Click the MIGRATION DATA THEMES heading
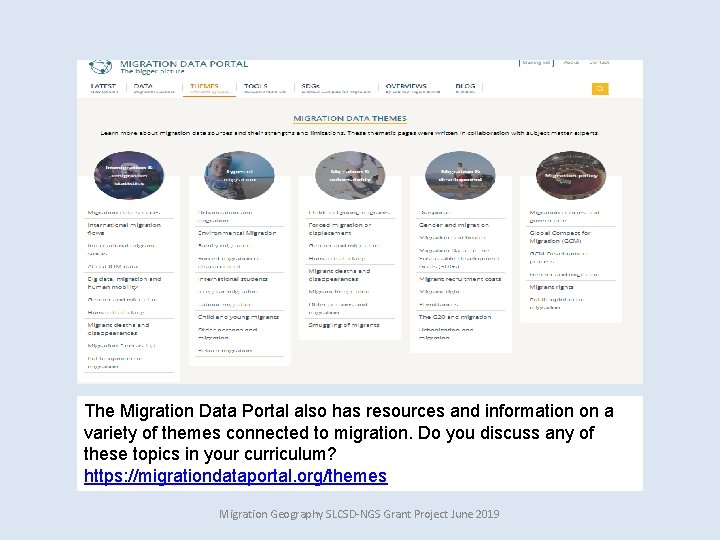 click(350, 118)
